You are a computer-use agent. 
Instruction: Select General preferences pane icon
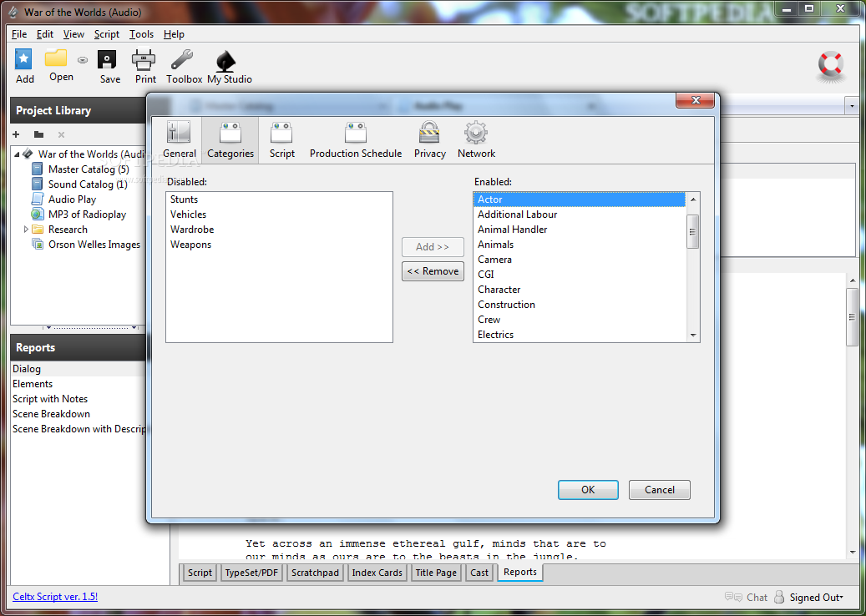(x=179, y=133)
